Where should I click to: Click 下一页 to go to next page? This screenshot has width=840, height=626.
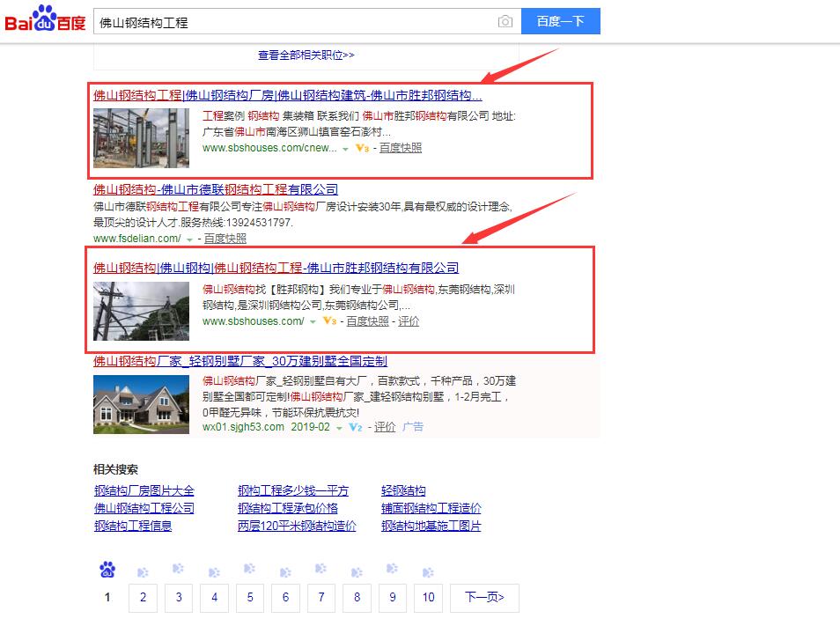tap(483, 597)
